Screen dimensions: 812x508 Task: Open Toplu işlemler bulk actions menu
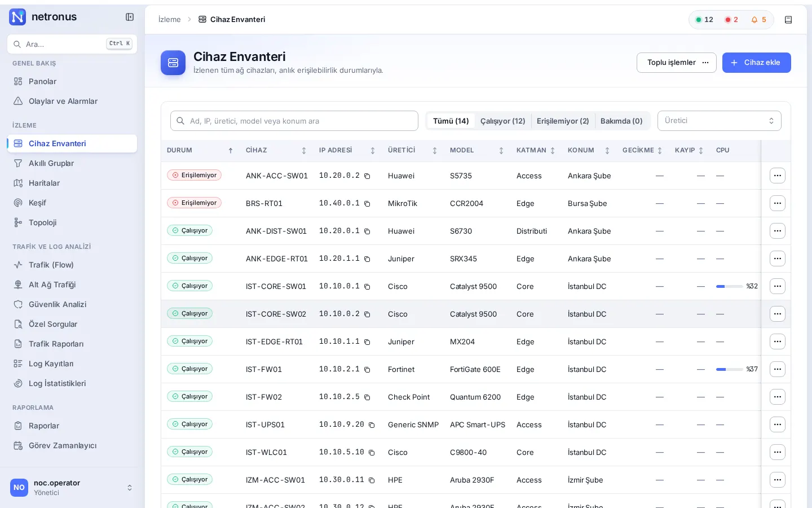click(x=677, y=63)
